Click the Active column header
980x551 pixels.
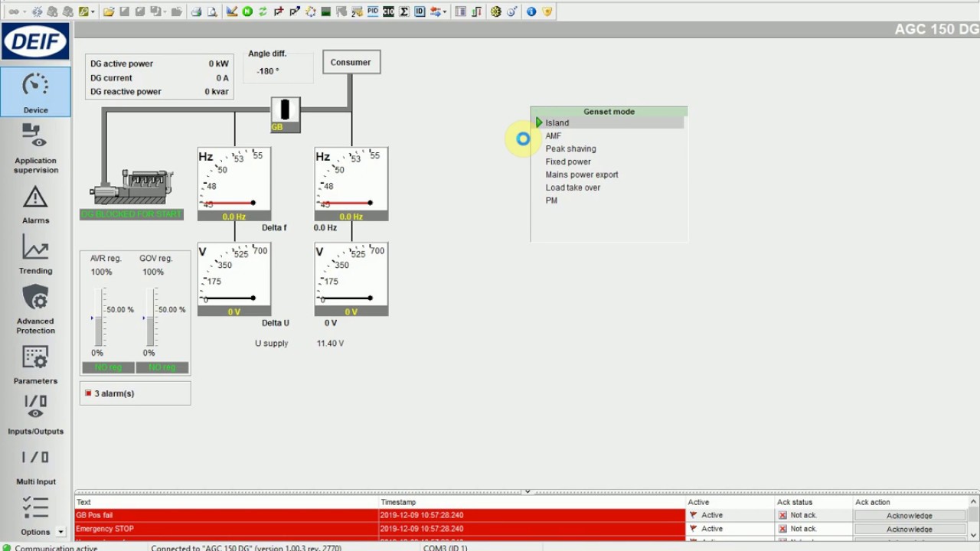pos(698,502)
